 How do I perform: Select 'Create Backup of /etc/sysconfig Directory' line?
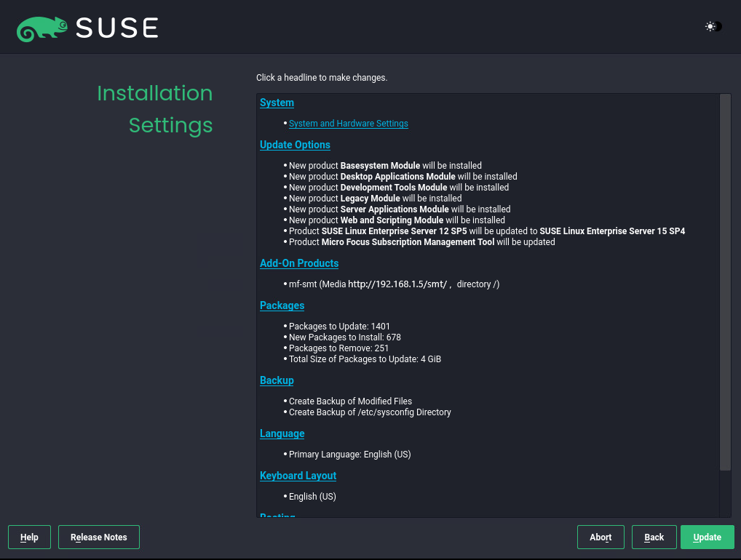click(x=370, y=412)
